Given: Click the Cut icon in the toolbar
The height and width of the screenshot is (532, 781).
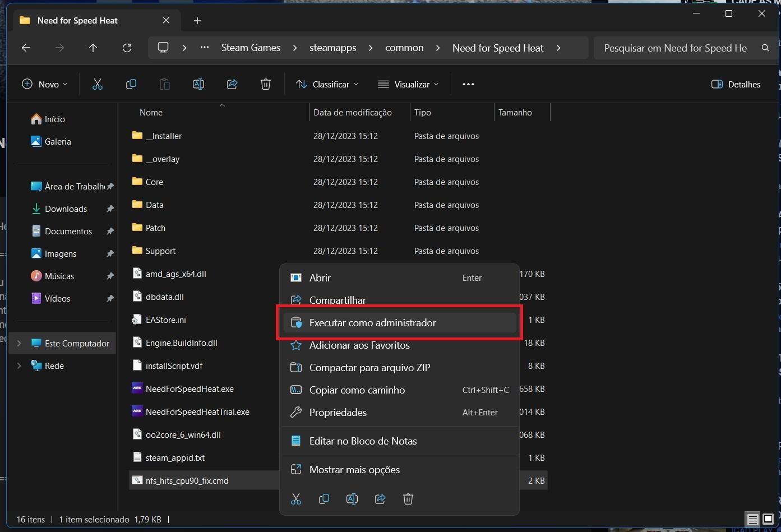Looking at the screenshot, I should [x=98, y=84].
